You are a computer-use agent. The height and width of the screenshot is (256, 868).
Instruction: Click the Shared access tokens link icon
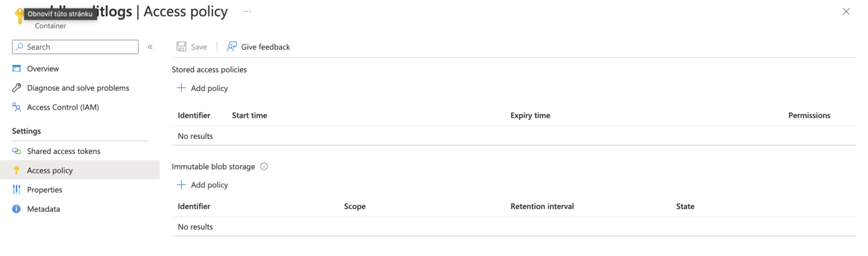tap(17, 151)
